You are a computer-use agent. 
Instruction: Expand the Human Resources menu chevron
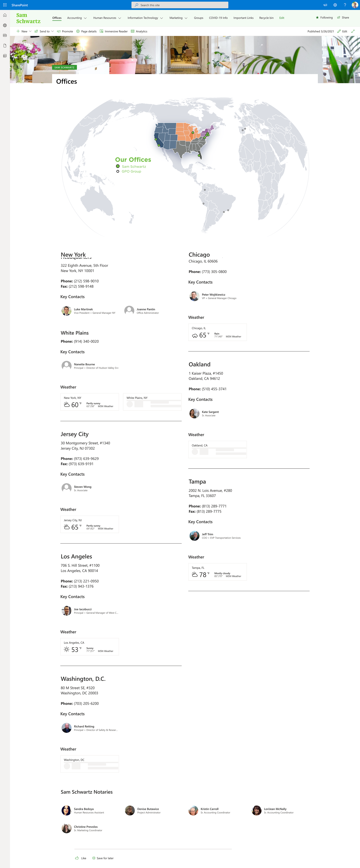[x=120, y=18]
